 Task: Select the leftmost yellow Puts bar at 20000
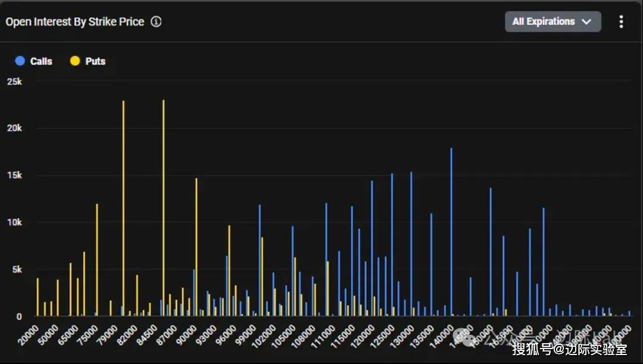(38, 296)
